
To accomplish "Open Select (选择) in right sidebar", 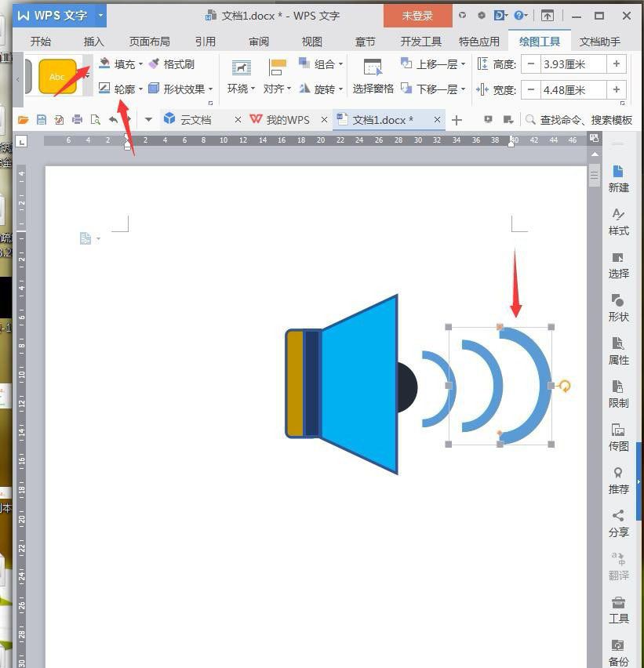I will tap(618, 265).
